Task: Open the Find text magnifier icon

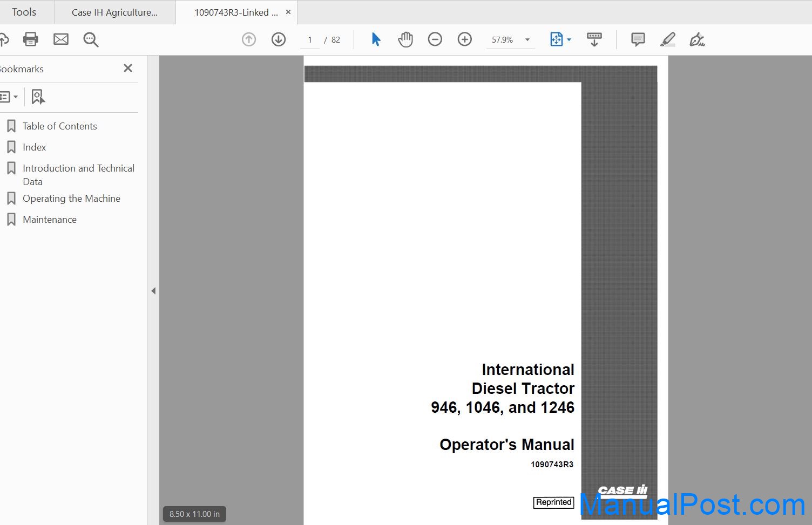Action: [x=91, y=39]
